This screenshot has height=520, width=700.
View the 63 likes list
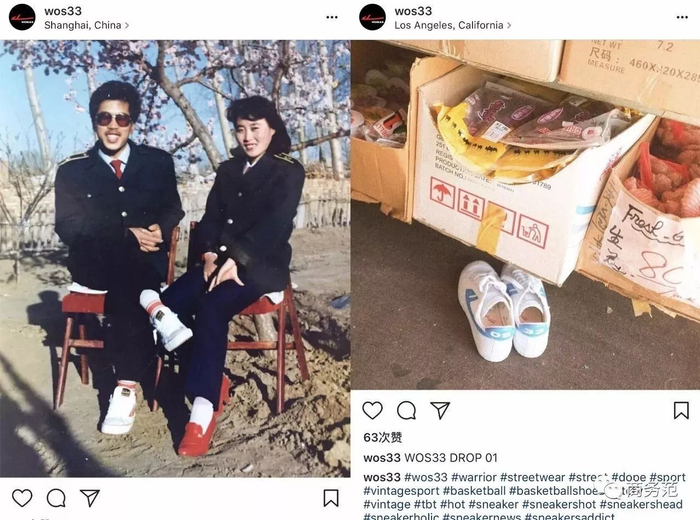383,437
